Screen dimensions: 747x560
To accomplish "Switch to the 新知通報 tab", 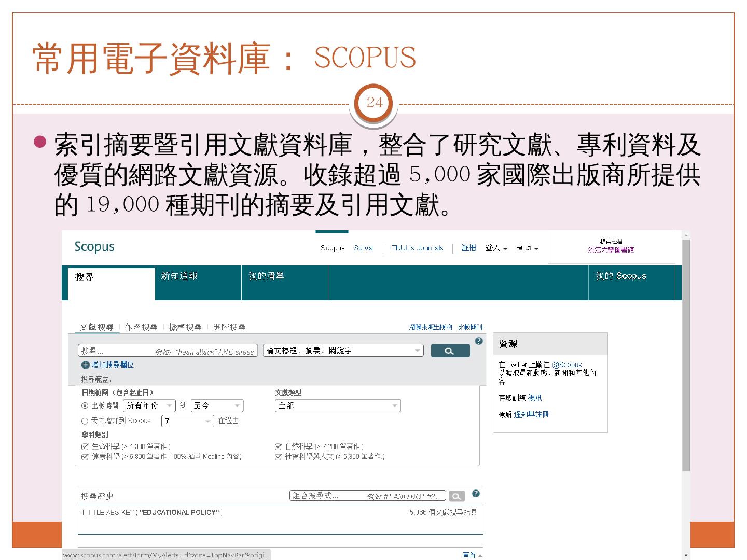I will click(x=198, y=283).
